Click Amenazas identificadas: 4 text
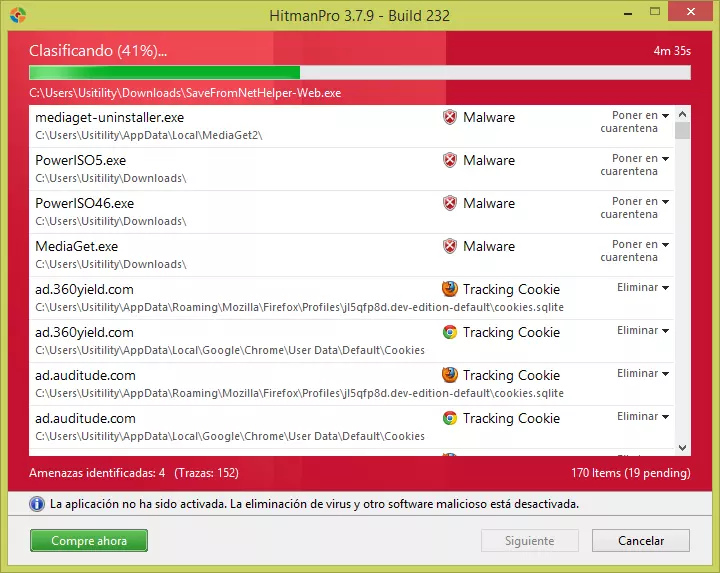The height and width of the screenshot is (573, 720). click(x=97, y=473)
